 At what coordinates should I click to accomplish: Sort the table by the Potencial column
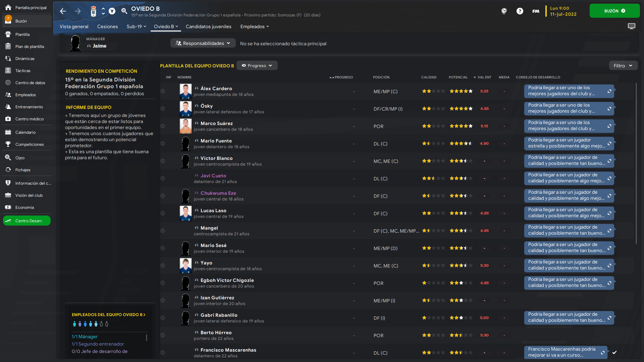point(458,77)
